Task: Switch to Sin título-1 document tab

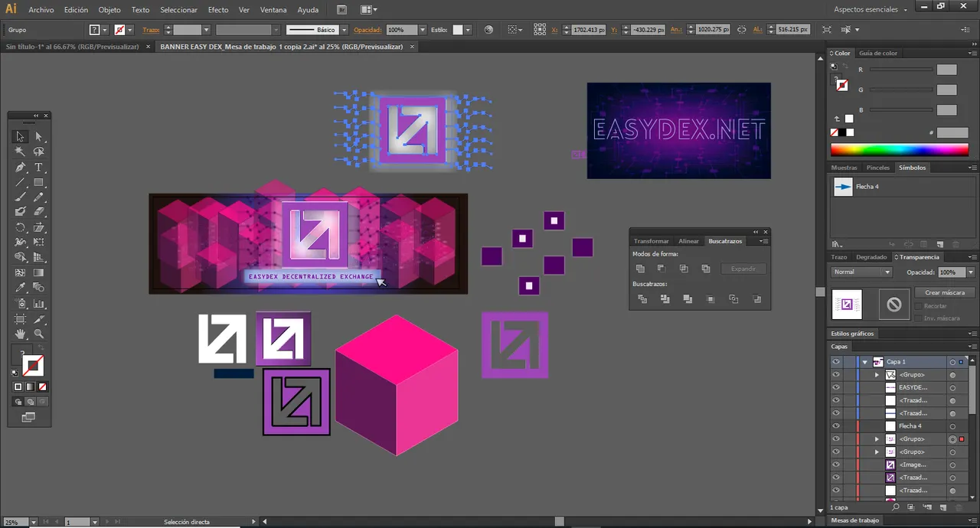Action: tap(73, 47)
